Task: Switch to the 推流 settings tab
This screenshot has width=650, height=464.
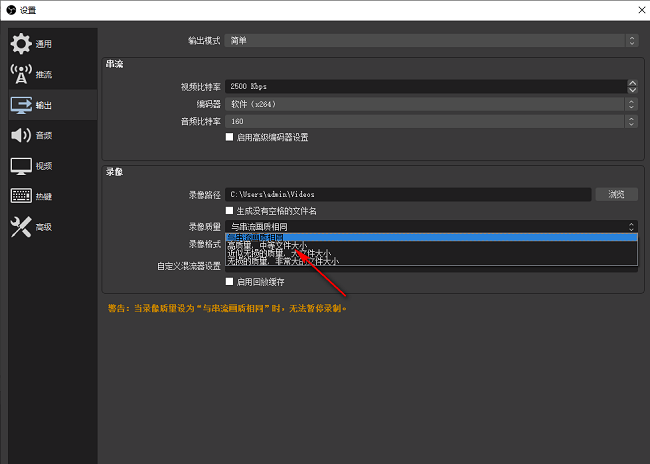Action: coord(53,74)
